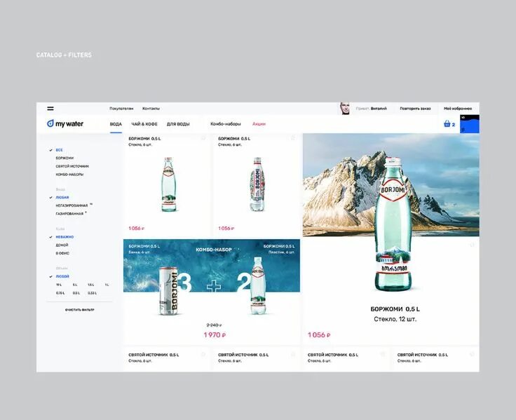Favorite the second Боржоми 0,5 L card
Image resolution: width=516 pixels, height=420 pixels.
coord(293,138)
